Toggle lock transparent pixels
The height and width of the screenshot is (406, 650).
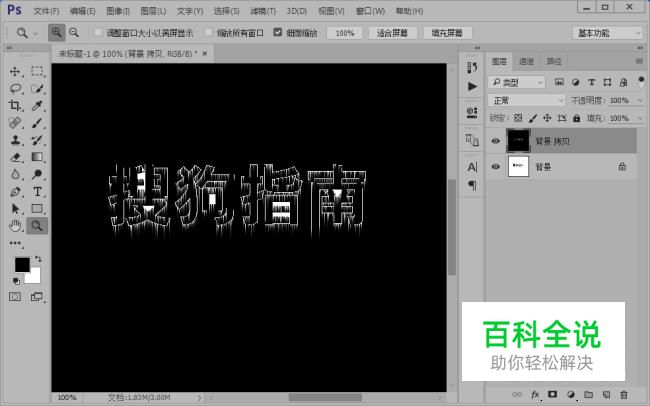(x=518, y=118)
